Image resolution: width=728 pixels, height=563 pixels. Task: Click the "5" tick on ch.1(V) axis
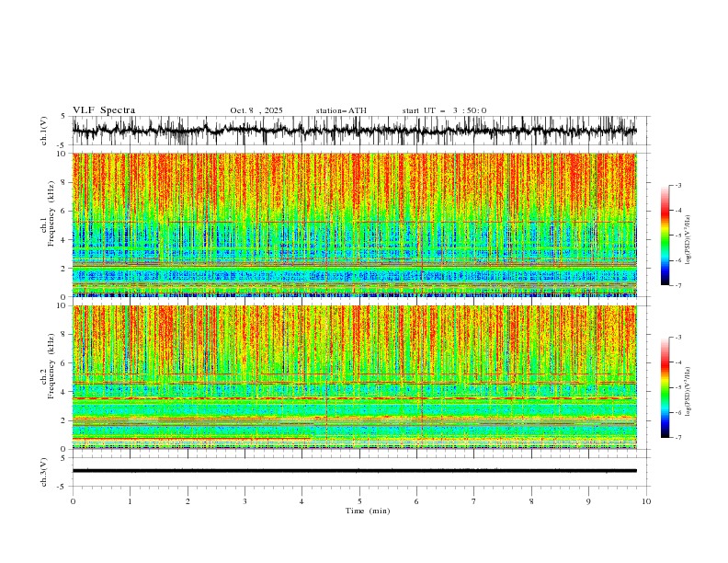(63, 117)
